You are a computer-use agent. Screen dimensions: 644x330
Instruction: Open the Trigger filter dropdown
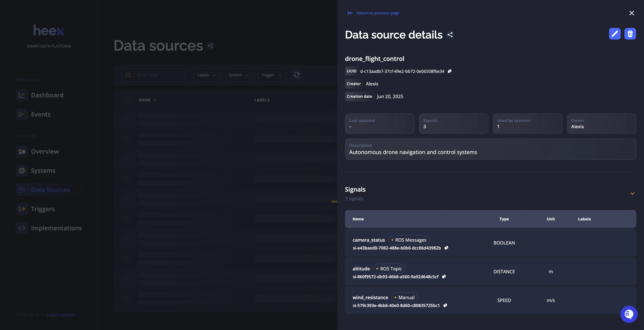(272, 75)
